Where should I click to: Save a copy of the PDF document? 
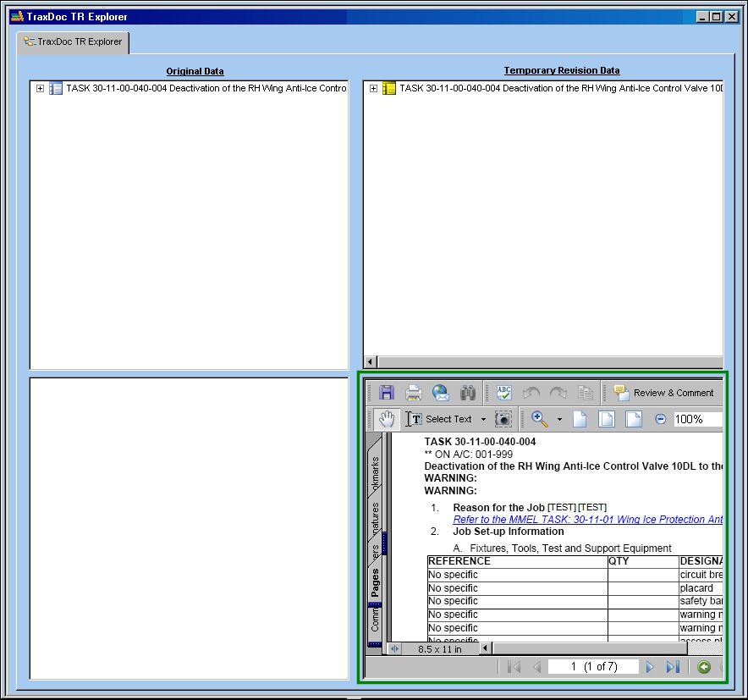(387, 393)
